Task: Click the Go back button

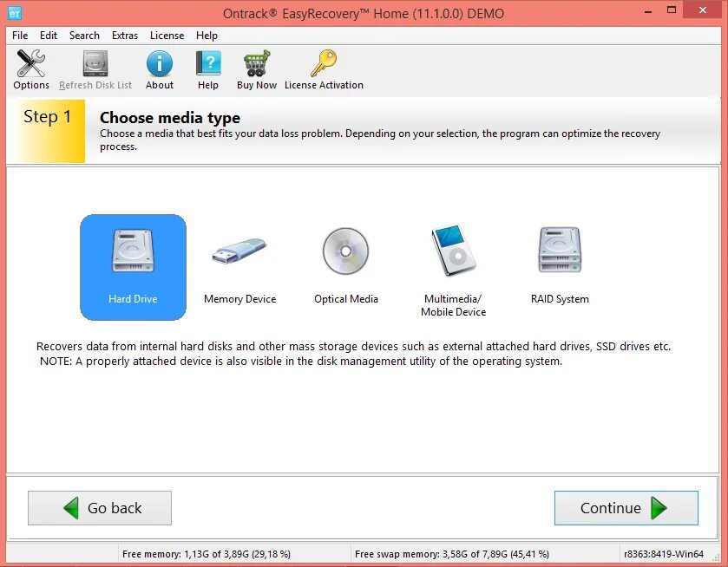Action: [x=100, y=508]
